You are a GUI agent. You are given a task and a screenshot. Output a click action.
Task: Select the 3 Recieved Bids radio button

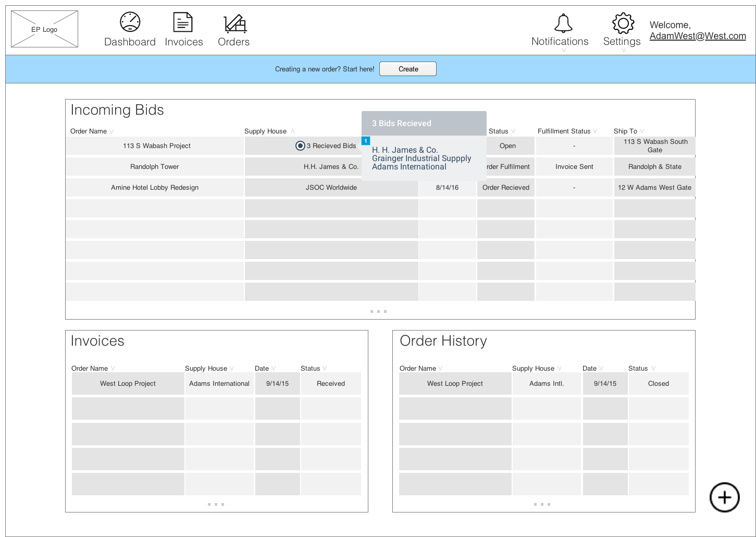pyautogui.click(x=300, y=146)
